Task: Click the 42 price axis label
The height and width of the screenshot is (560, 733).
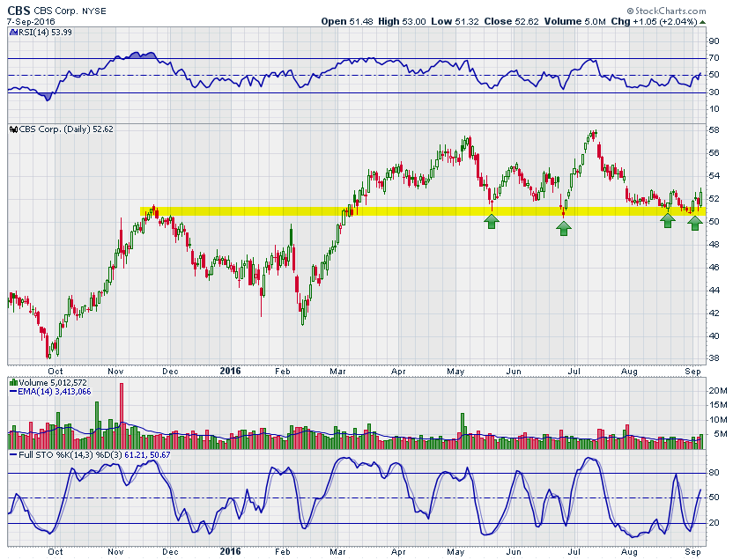Action: 714,313
